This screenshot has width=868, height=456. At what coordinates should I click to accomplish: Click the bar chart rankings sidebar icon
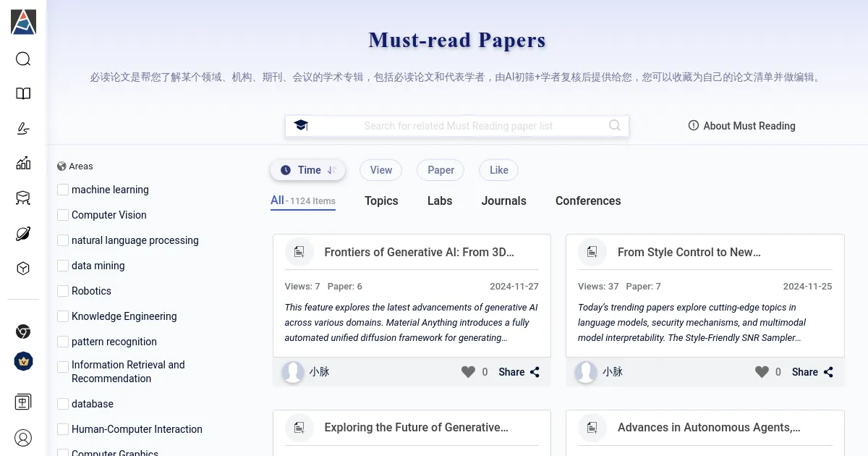pyautogui.click(x=23, y=163)
